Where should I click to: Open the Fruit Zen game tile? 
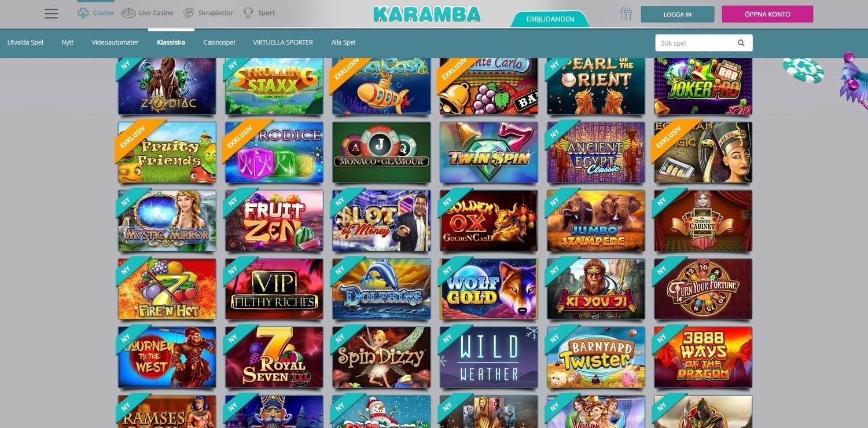pyautogui.click(x=274, y=220)
